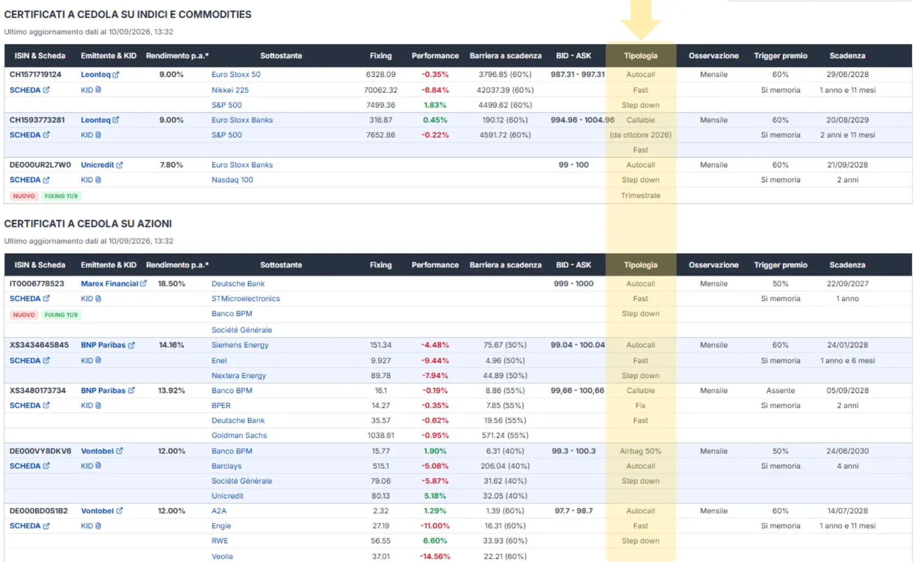Click external-link icon beside BNP Paribas for XS3480173734

point(132,391)
